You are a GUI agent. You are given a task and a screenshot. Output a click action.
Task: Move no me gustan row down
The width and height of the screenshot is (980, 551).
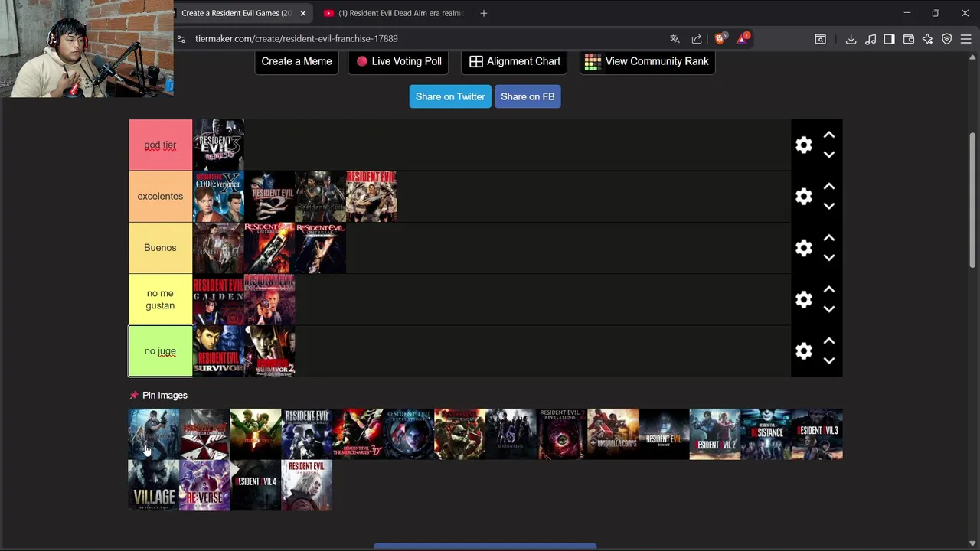tap(829, 309)
